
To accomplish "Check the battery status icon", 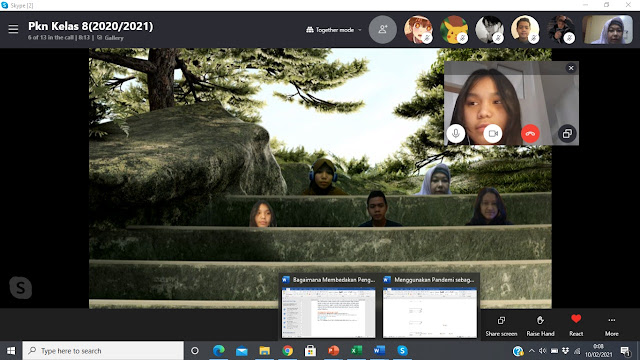I will [x=554, y=351].
